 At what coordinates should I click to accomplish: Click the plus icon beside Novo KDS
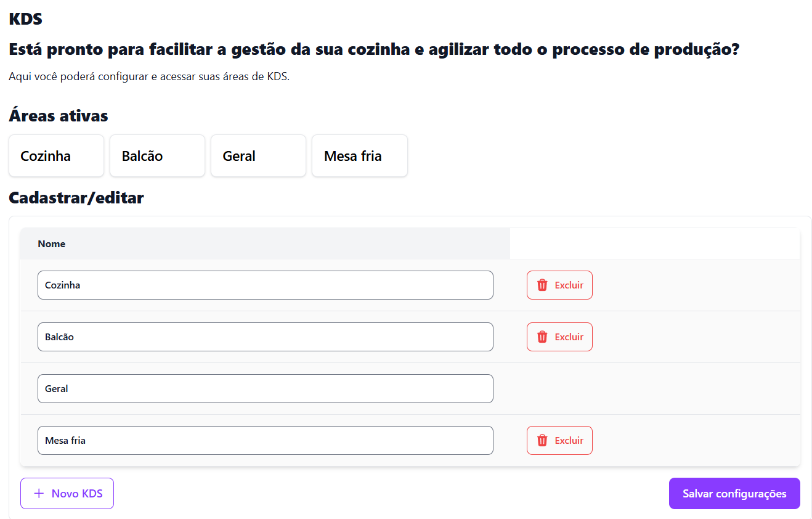pyautogui.click(x=39, y=493)
